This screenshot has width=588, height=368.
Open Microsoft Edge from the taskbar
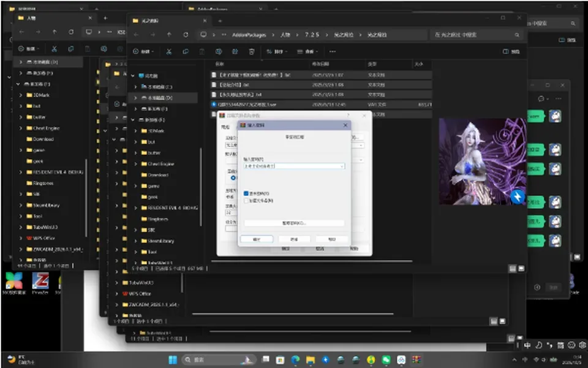point(295,360)
